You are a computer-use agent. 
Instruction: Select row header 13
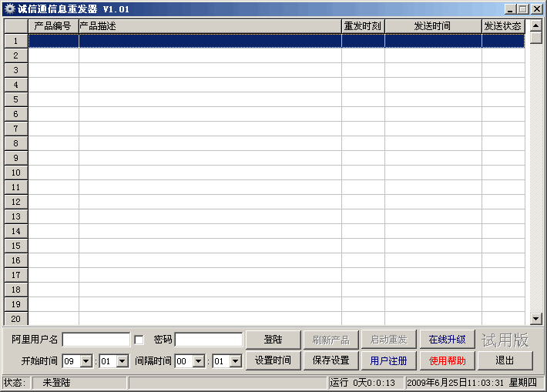pos(16,216)
